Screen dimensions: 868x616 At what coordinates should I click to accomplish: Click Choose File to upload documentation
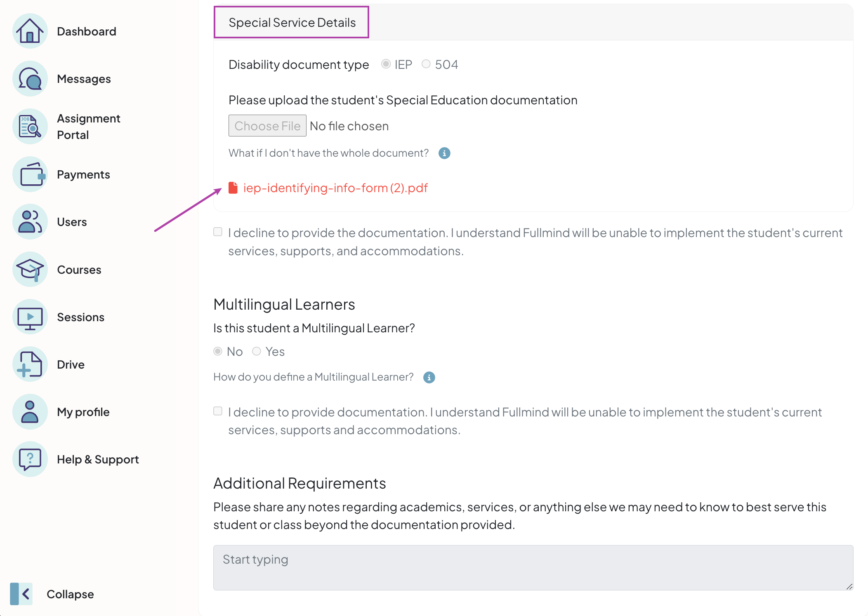267,125
